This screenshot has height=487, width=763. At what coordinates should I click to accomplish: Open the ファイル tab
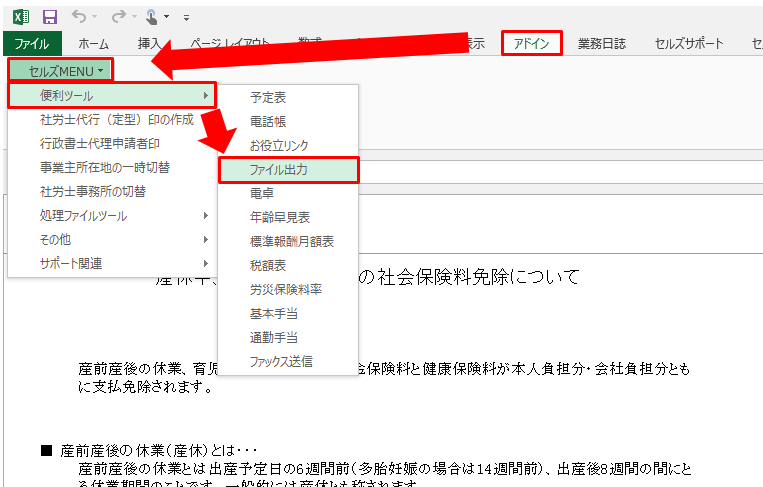tap(32, 43)
